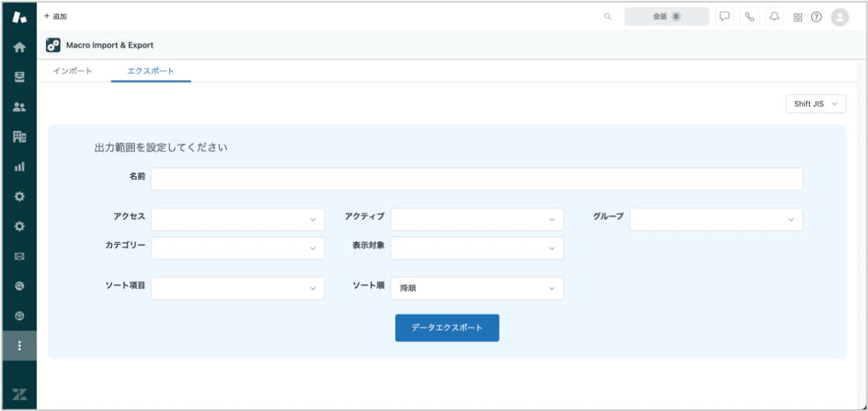
Task: Open the chat bubble icon in header
Action: 724,16
